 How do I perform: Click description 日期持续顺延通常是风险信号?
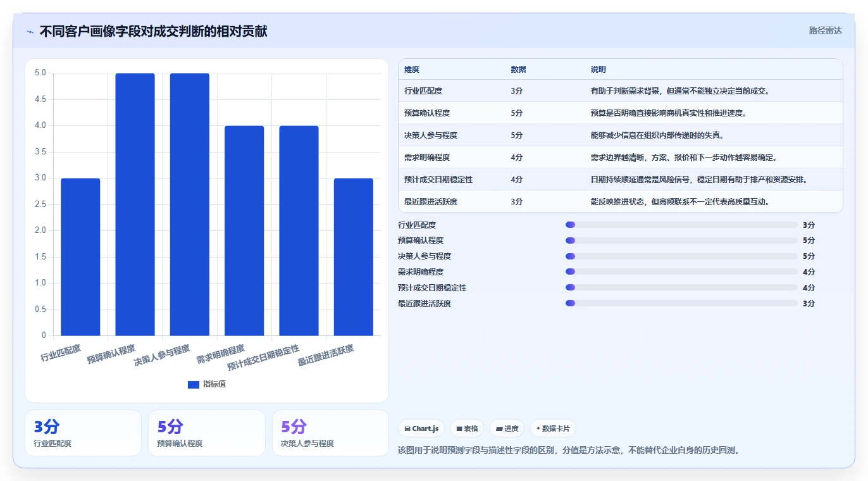(x=698, y=180)
